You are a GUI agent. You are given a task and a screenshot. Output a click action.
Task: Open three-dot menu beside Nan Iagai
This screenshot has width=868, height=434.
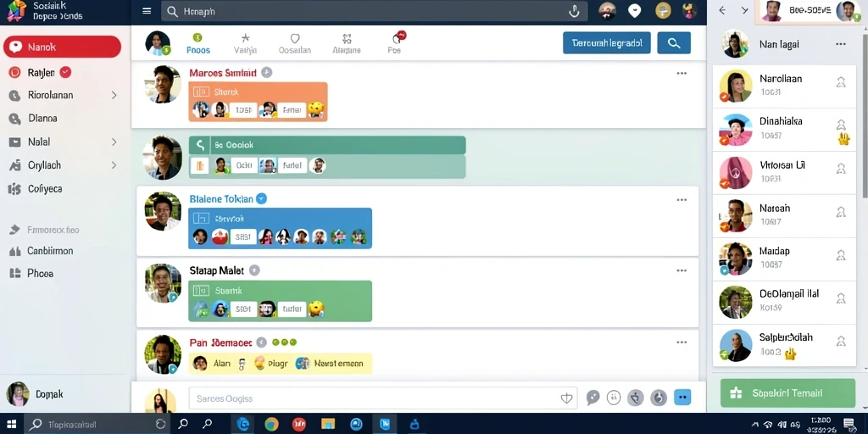(840, 44)
